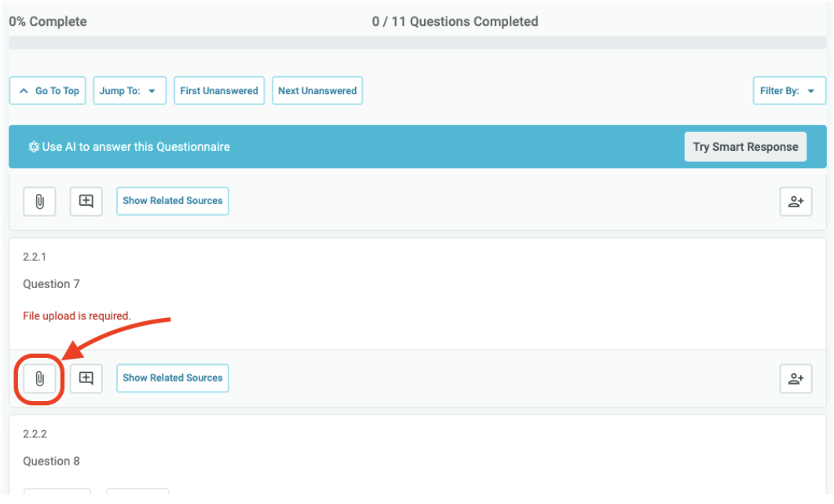Click section number 2.2.1
834x504 pixels.
point(35,257)
